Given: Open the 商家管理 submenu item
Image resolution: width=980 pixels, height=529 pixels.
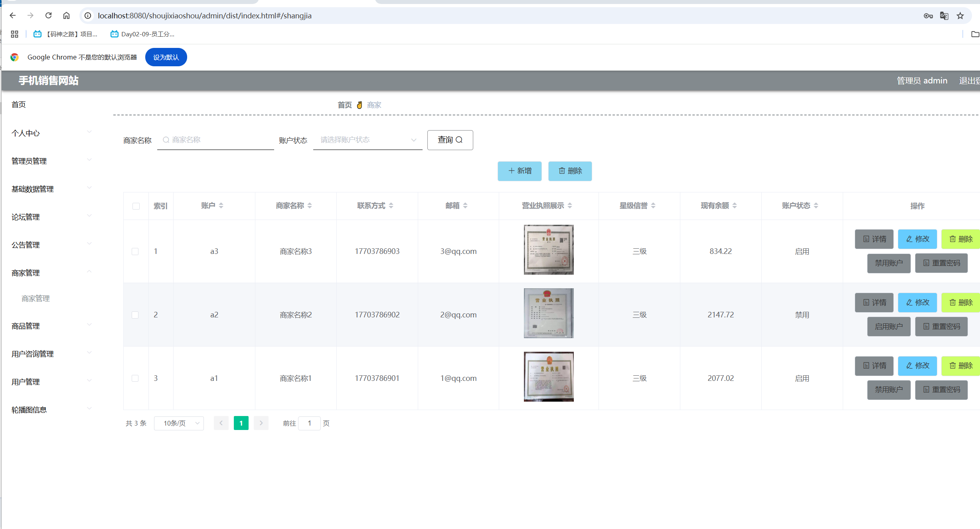Looking at the screenshot, I should pos(36,298).
